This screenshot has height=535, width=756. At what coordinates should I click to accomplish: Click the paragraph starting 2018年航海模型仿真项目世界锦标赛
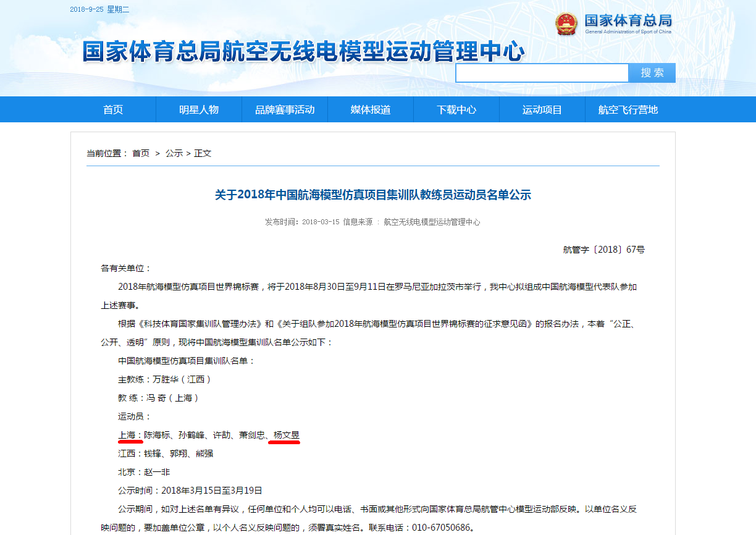(x=369, y=296)
